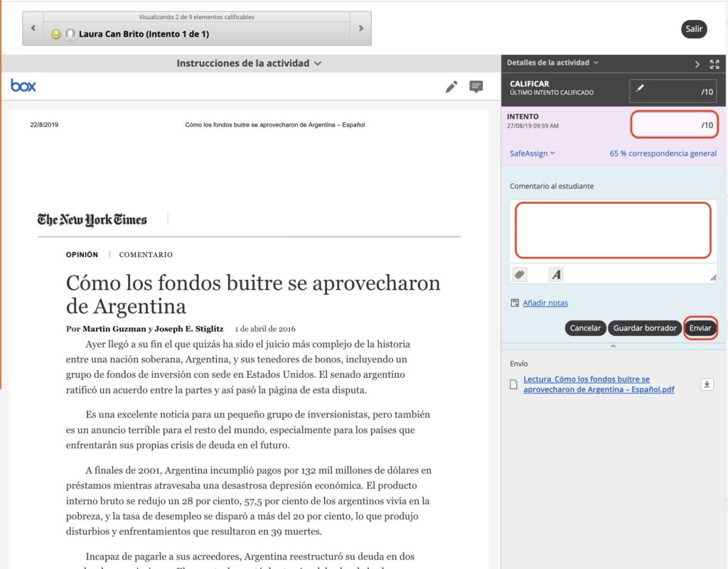Viewport: 728px width, 569px height.
Task: Expand Detalles de la actividad dropdown
Action: tap(552, 63)
